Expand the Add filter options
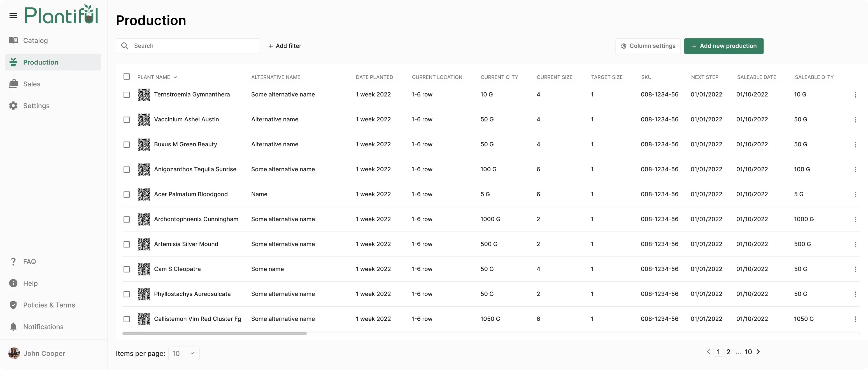This screenshot has height=370, width=868. tap(285, 46)
